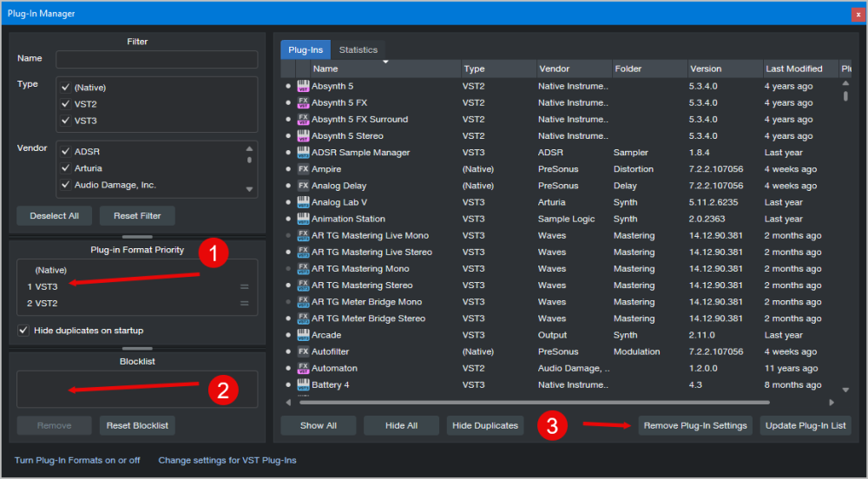Toggle the VST3 type filter checkbox
Viewport: 868px width, 479px height.
tap(65, 121)
